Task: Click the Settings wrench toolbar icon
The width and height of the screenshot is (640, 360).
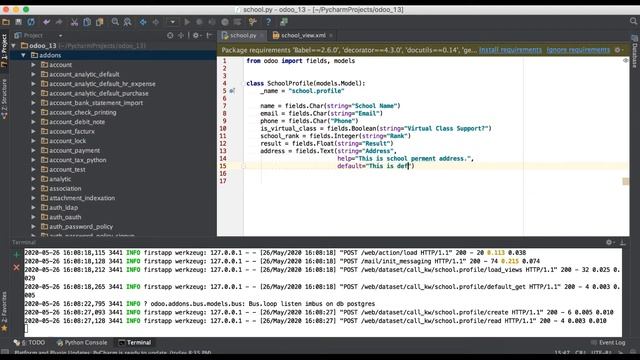Action: (253, 22)
